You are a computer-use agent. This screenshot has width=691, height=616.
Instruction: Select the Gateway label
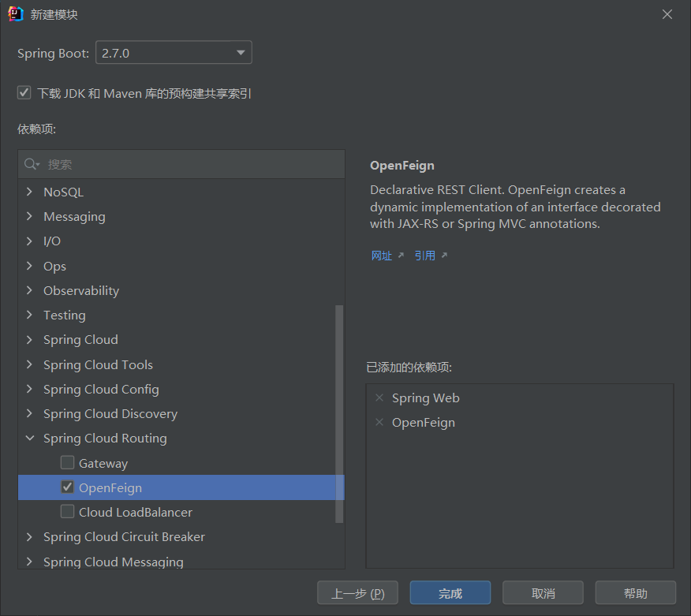(103, 463)
